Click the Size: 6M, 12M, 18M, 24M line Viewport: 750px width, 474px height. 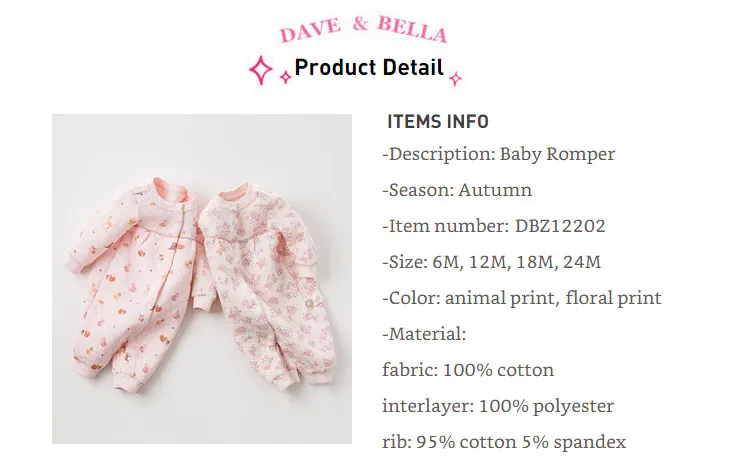[491, 262]
